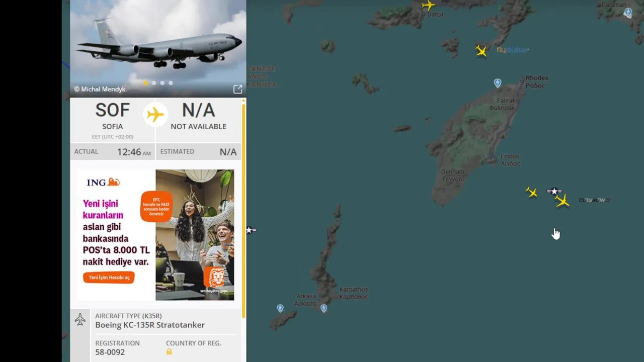The width and height of the screenshot is (644, 362).
Task: Click the flydubai aircraft icon
Action: coord(481,51)
